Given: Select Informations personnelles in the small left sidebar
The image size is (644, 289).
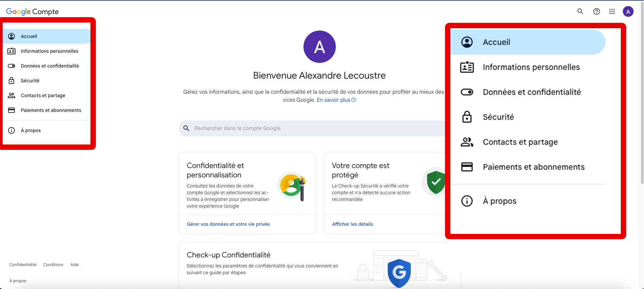Looking at the screenshot, I should click(49, 51).
